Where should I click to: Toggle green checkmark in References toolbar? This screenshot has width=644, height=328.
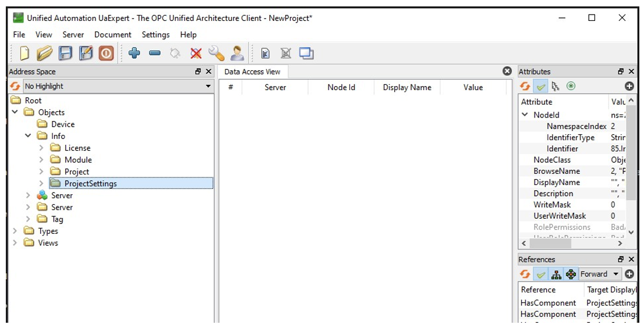[x=541, y=274]
